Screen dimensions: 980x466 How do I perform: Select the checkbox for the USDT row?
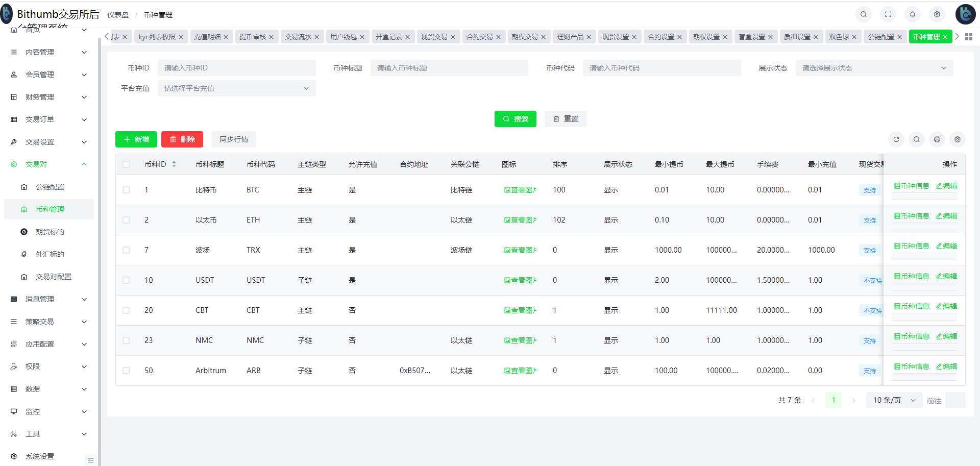point(126,280)
